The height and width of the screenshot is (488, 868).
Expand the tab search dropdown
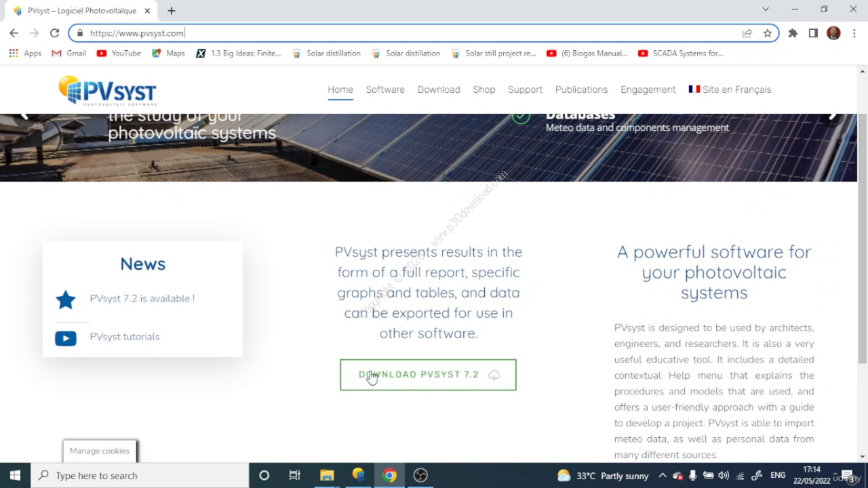[x=766, y=9]
